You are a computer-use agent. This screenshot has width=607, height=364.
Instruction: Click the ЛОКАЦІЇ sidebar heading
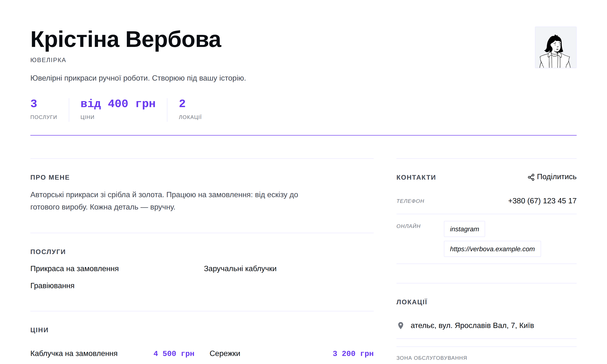pos(412,302)
